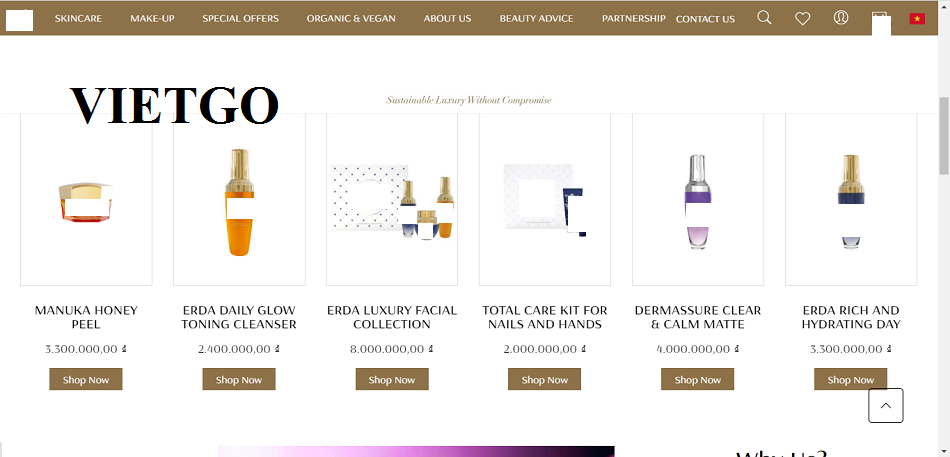Open the user account icon
This screenshot has height=457, width=950.
pyautogui.click(x=841, y=18)
